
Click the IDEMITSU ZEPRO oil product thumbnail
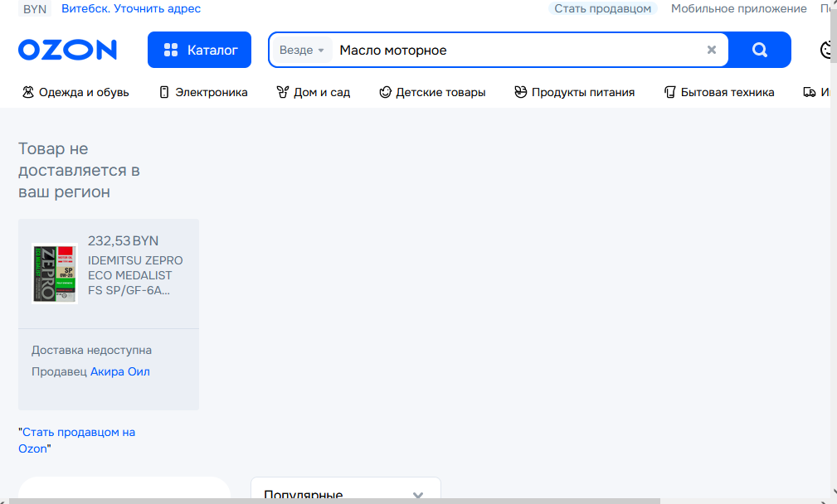55,274
